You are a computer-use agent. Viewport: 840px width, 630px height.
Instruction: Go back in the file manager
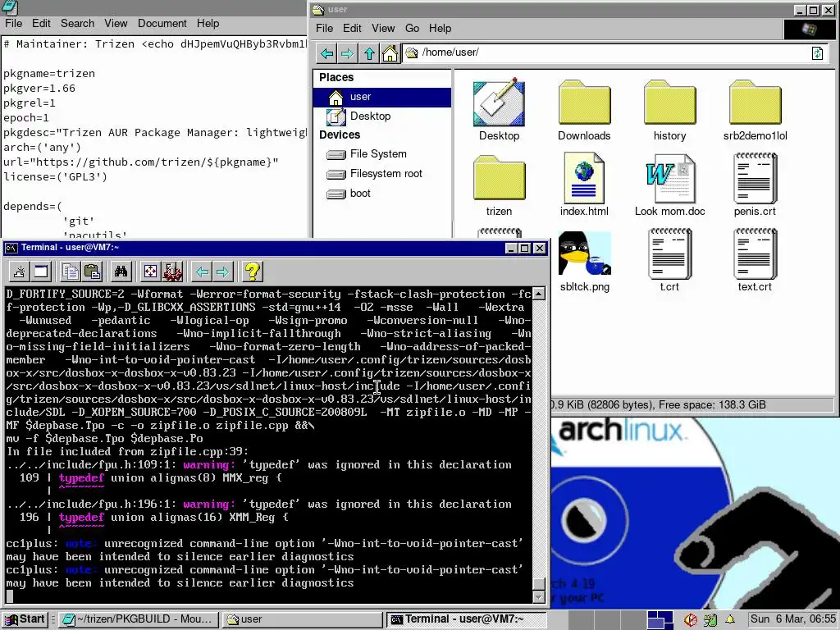click(x=326, y=53)
